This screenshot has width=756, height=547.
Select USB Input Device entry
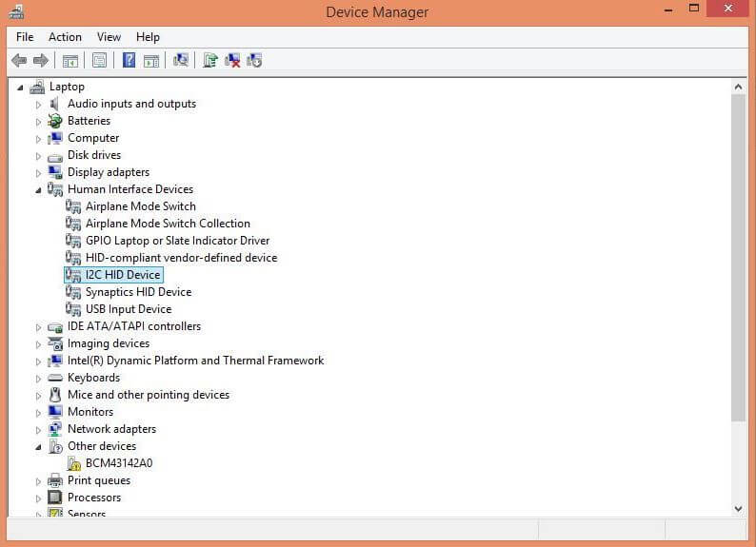129,309
